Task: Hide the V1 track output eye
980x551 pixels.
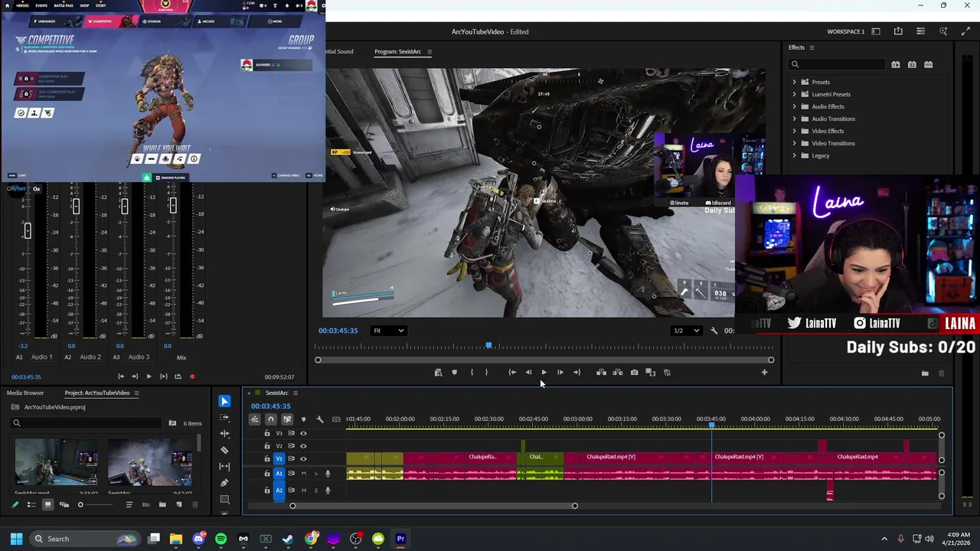Action: [303, 458]
